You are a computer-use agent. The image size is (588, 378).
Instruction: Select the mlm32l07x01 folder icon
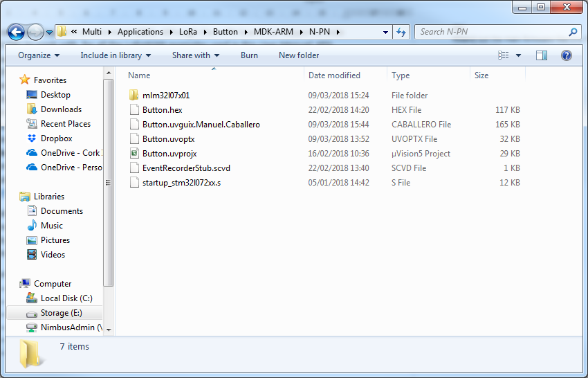point(134,95)
